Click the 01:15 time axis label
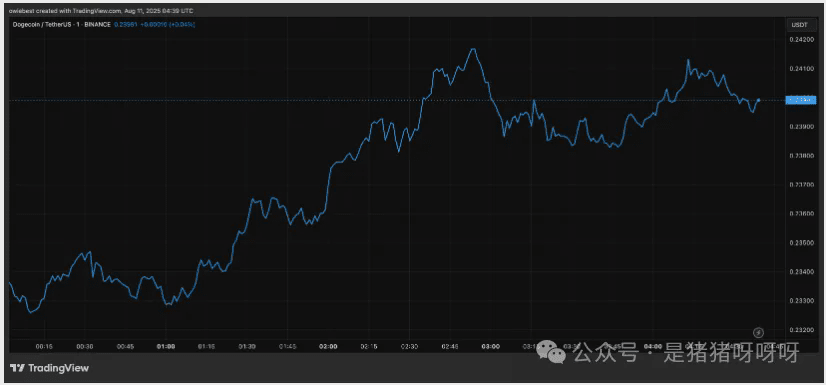Image resolution: width=826 pixels, height=385 pixels. coord(206,347)
